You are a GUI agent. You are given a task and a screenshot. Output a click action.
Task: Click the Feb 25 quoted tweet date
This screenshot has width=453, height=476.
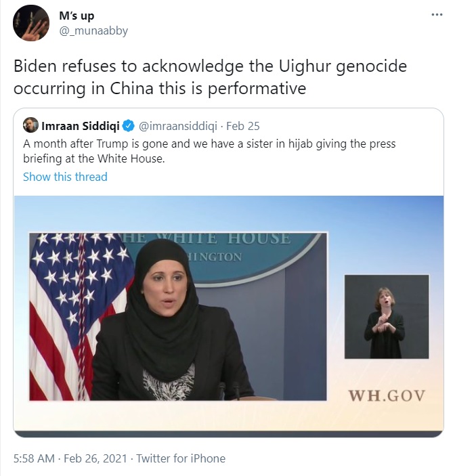pos(243,126)
